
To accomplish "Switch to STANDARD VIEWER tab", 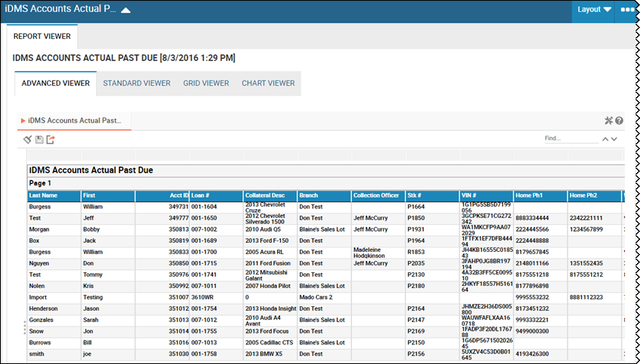I will pyautogui.click(x=137, y=83).
